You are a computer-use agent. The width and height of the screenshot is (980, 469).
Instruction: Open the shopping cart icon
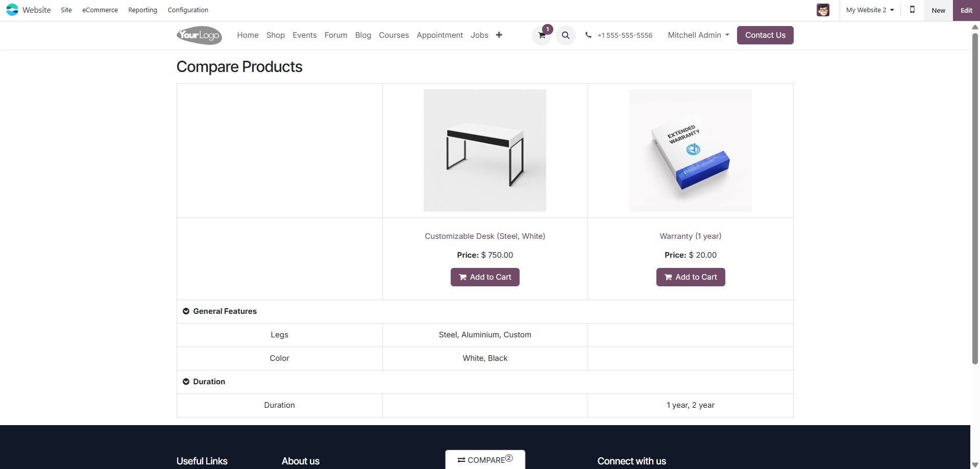coord(542,35)
